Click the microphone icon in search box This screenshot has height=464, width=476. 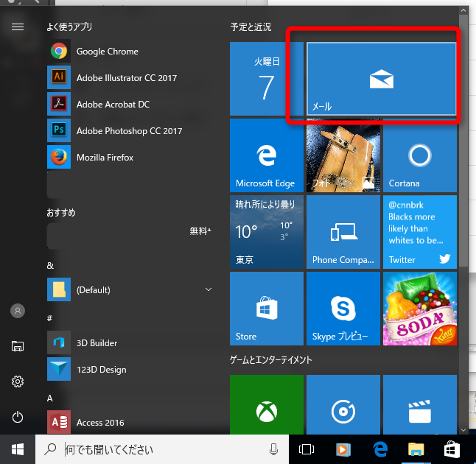(273, 449)
